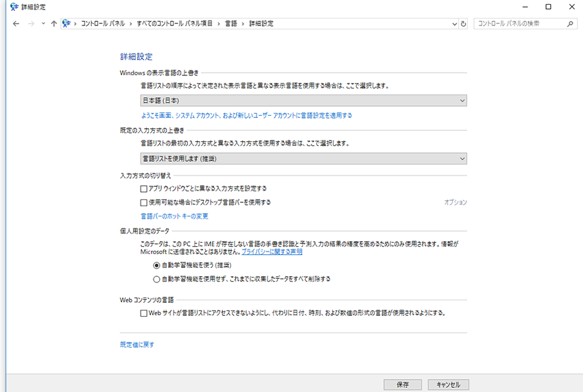Click the Up one level arrow
The height and width of the screenshot is (392, 583).
click(53, 23)
